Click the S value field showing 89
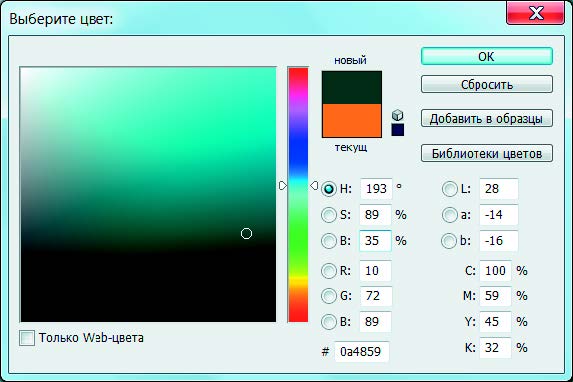 pyautogui.click(x=375, y=215)
